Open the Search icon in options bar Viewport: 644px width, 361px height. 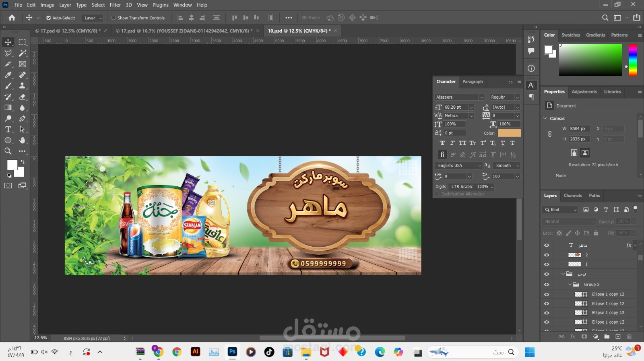click(605, 18)
